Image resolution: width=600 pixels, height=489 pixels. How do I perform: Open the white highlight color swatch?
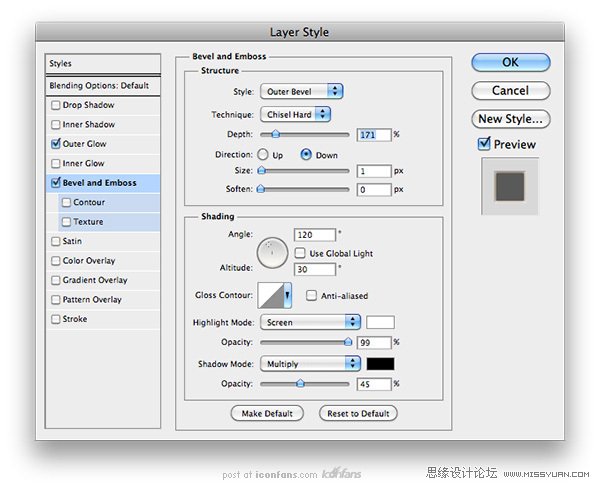(x=380, y=322)
